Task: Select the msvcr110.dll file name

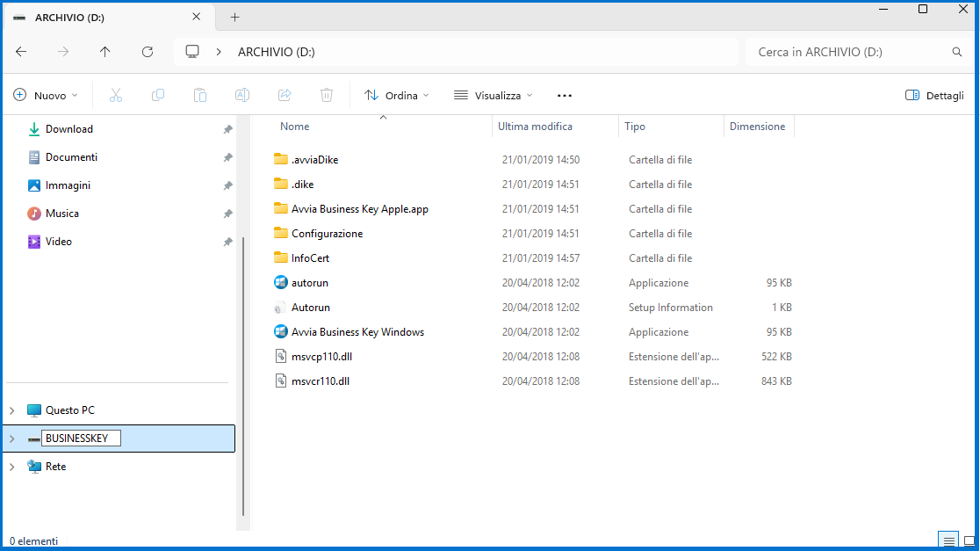Action: click(320, 381)
